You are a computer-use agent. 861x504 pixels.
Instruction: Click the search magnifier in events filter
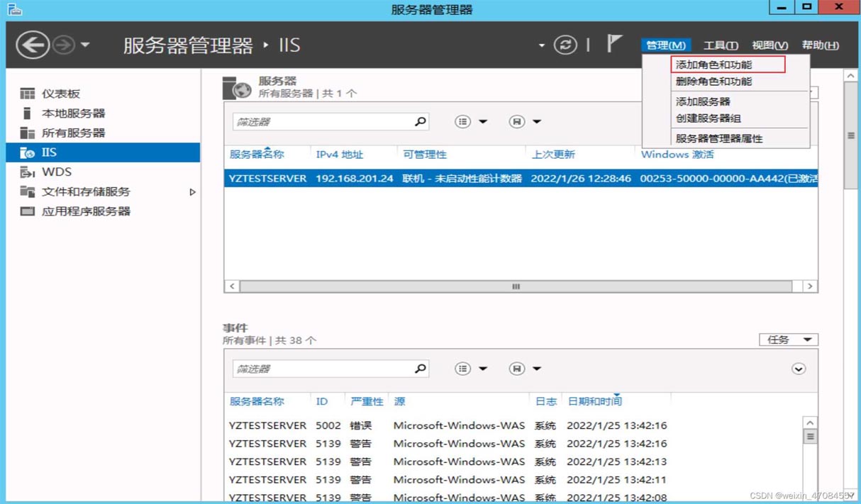tap(421, 369)
